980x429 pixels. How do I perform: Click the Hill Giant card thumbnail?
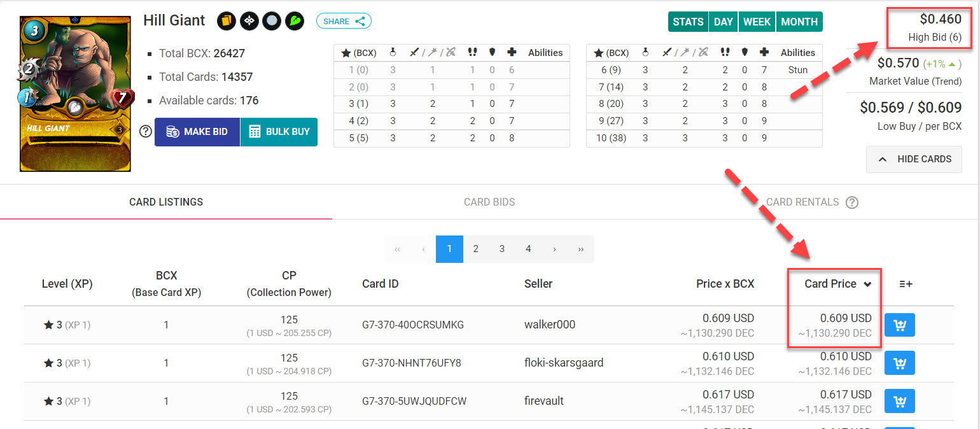[75, 94]
